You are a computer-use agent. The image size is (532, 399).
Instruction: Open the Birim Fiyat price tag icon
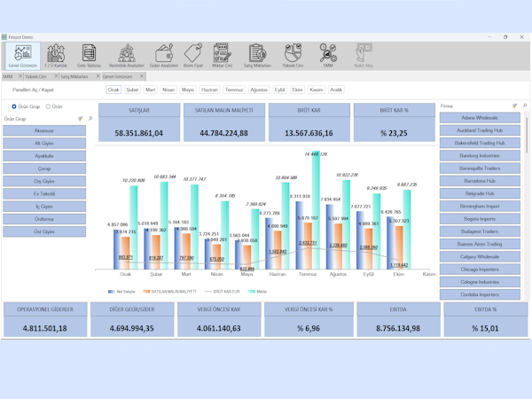[x=193, y=56]
